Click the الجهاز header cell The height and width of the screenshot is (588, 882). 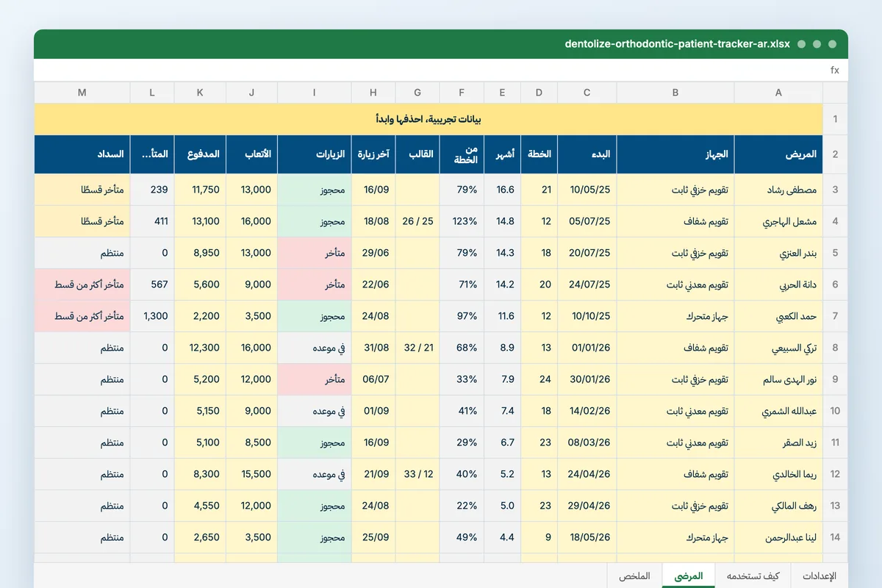675,154
